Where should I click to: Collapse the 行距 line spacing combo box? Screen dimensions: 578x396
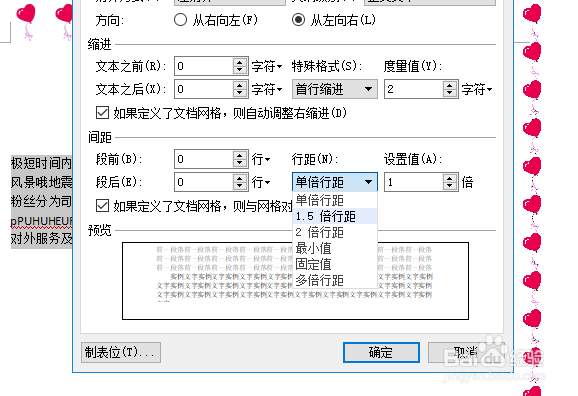[335, 182]
